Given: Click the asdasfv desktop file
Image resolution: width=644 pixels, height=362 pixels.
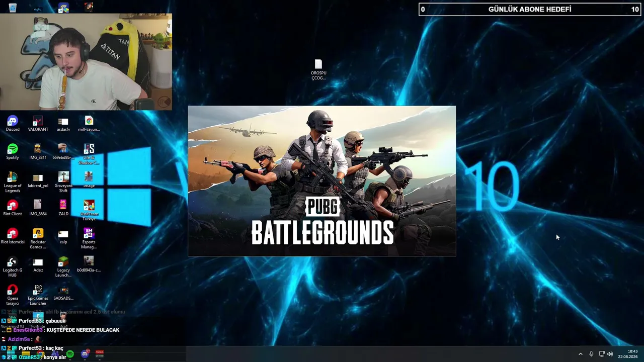Looking at the screenshot, I should [63, 124].
